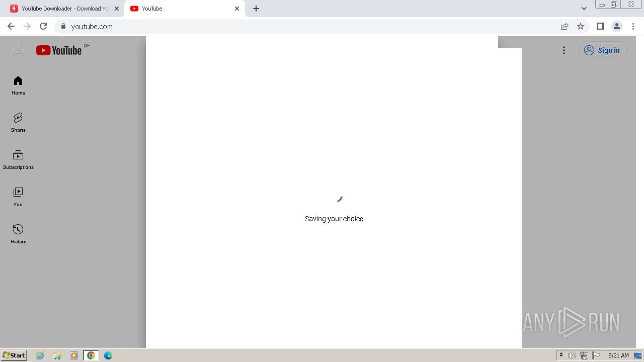Close the YouTube tab
The height and width of the screenshot is (362, 644).
pos(237,9)
